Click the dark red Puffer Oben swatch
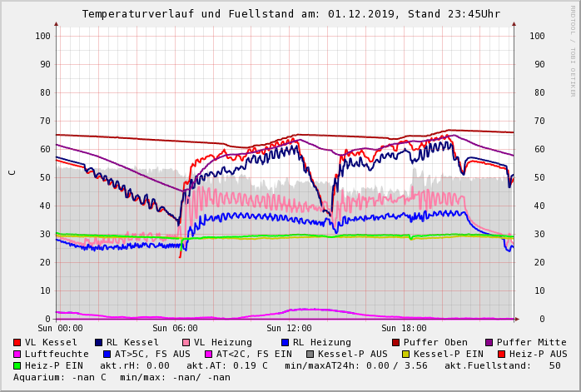Image resolution: width=581 pixels, height=392 pixels. (x=395, y=342)
